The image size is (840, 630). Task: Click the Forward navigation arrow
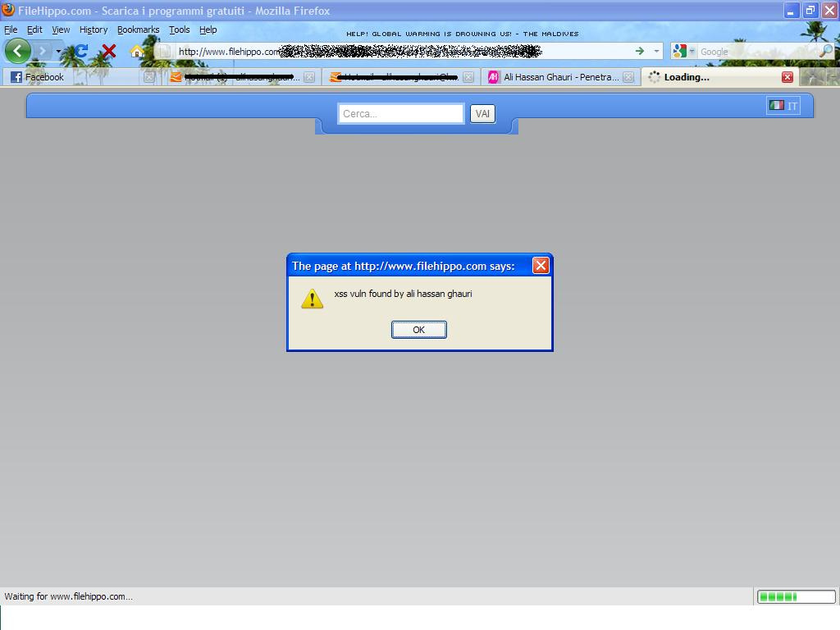[43, 52]
